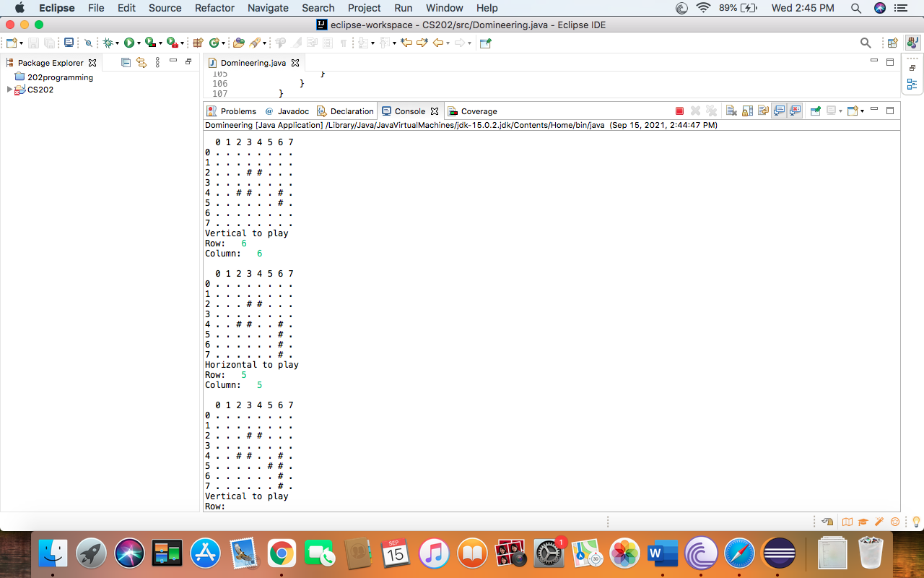This screenshot has height=578, width=924.
Task: Toggle Word Wrap in the Console toolbar
Action: (763, 111)
